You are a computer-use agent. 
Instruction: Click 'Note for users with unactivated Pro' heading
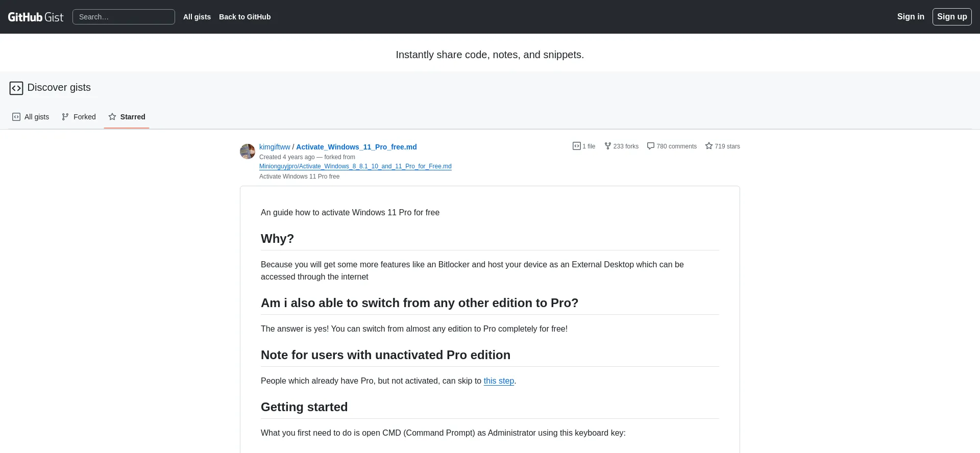tap(385, 355)
